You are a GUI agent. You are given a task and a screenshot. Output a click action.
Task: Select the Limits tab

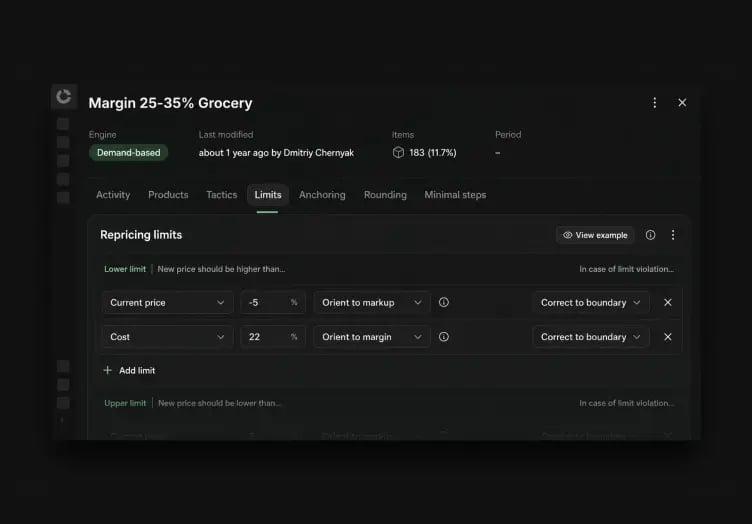268,195
